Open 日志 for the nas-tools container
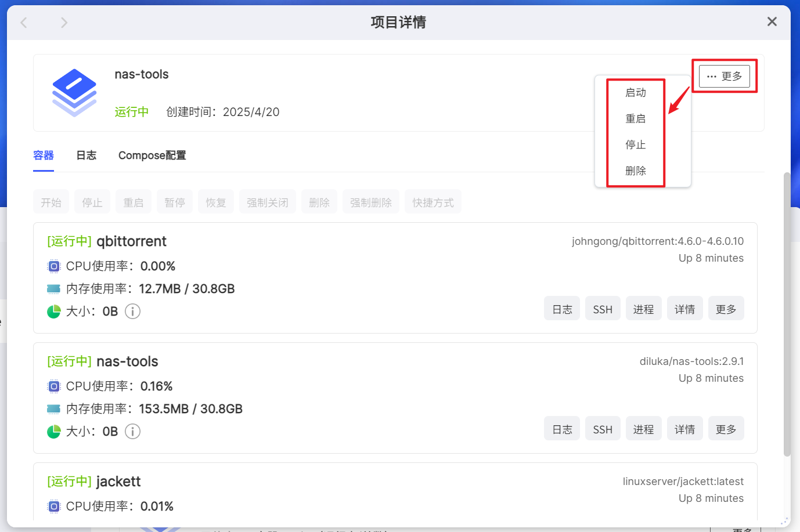The height and width of the screenshot is (532, 800). pyautogui.click(x=562, y=429)
